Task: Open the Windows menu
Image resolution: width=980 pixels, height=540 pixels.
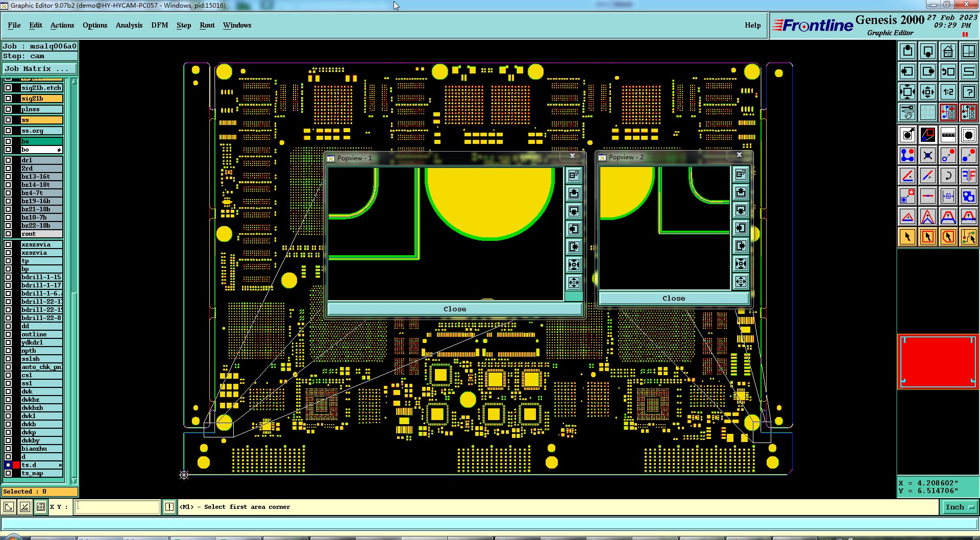Action: [237, 25]
